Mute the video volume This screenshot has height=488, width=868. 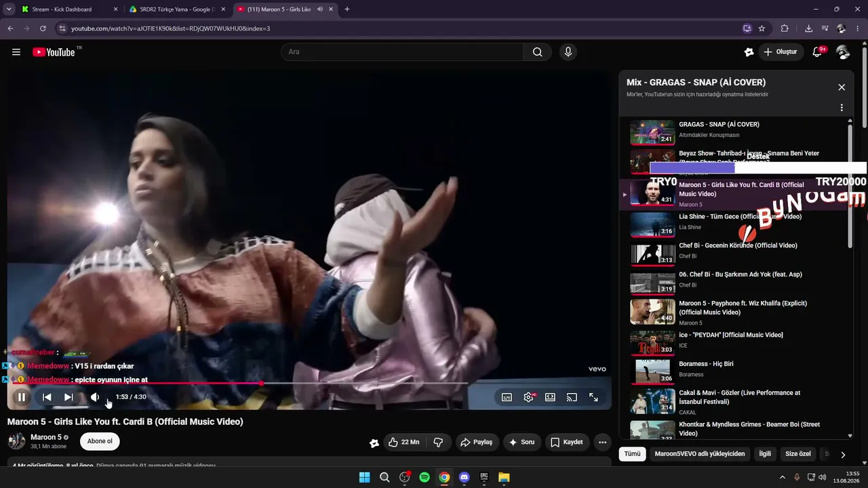coord(95,397)
